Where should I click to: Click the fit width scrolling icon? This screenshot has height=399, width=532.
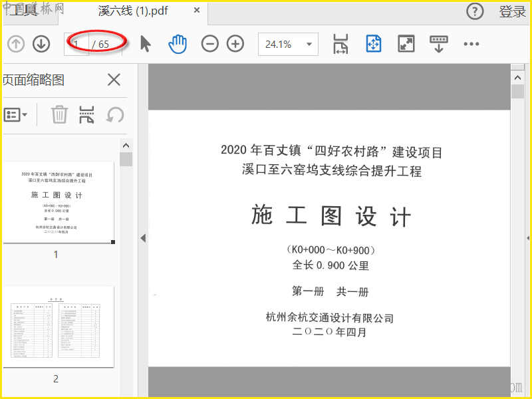click(x=340, y=44)
